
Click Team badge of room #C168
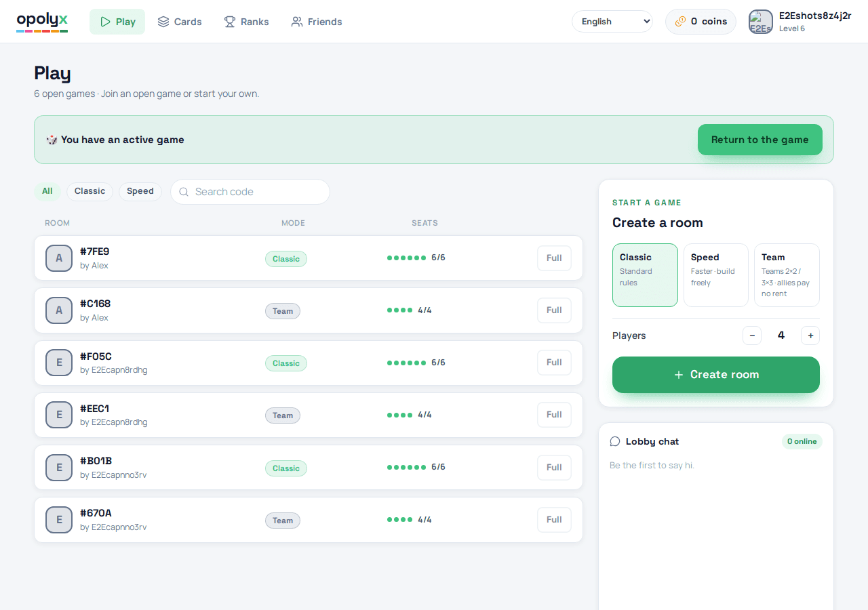(283, 311)
